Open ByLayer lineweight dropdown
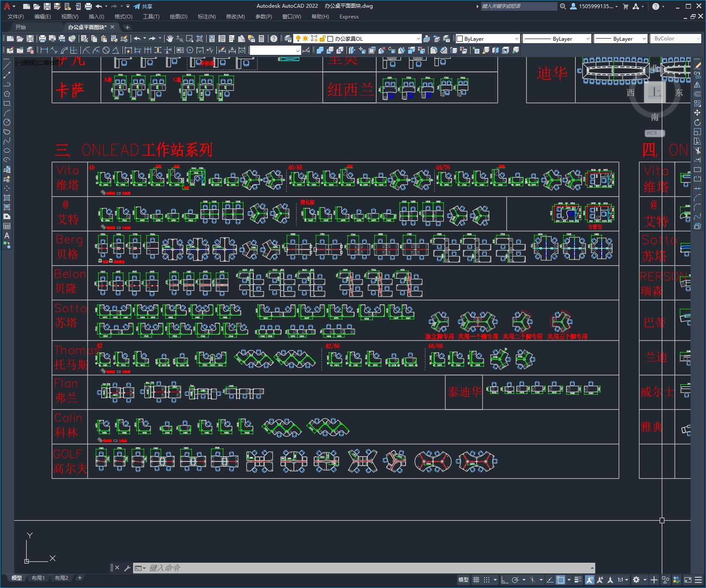Image resolution: width=706 pixels, height=588 pixels. (x=620, y=39)
